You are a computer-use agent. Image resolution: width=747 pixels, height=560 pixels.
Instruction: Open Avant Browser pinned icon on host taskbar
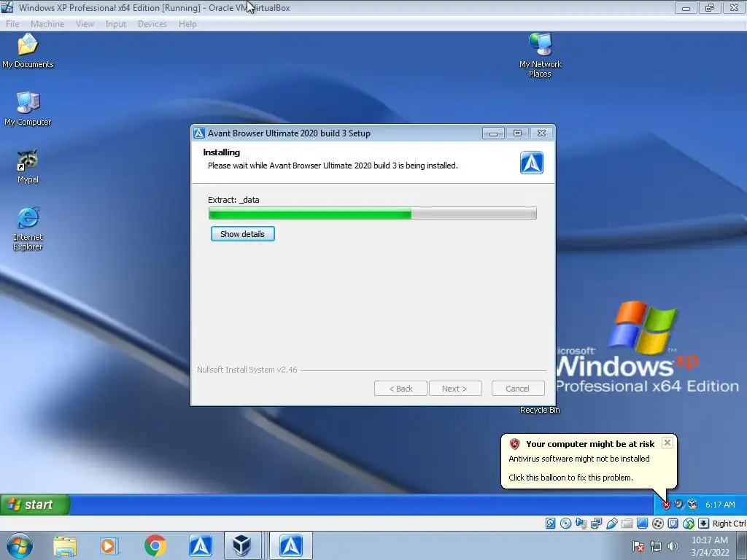pyautogui.click(x=201, y=545)
